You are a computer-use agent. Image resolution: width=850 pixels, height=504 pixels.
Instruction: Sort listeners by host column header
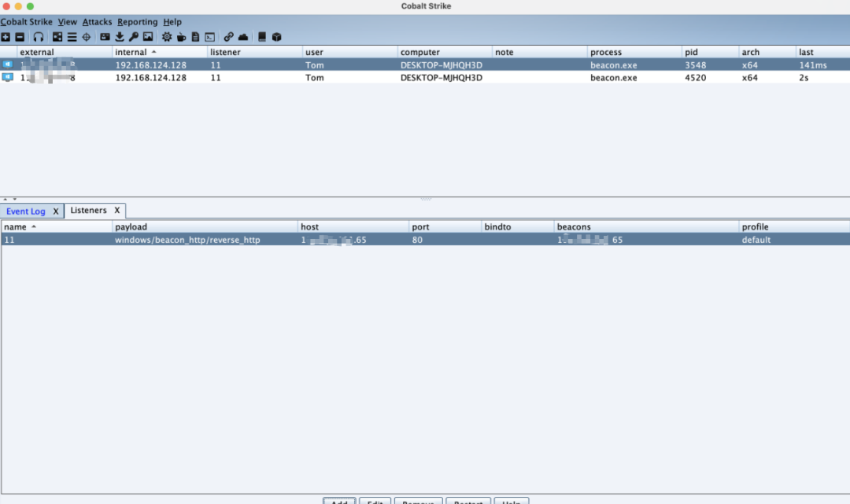(x=353, y=226)
